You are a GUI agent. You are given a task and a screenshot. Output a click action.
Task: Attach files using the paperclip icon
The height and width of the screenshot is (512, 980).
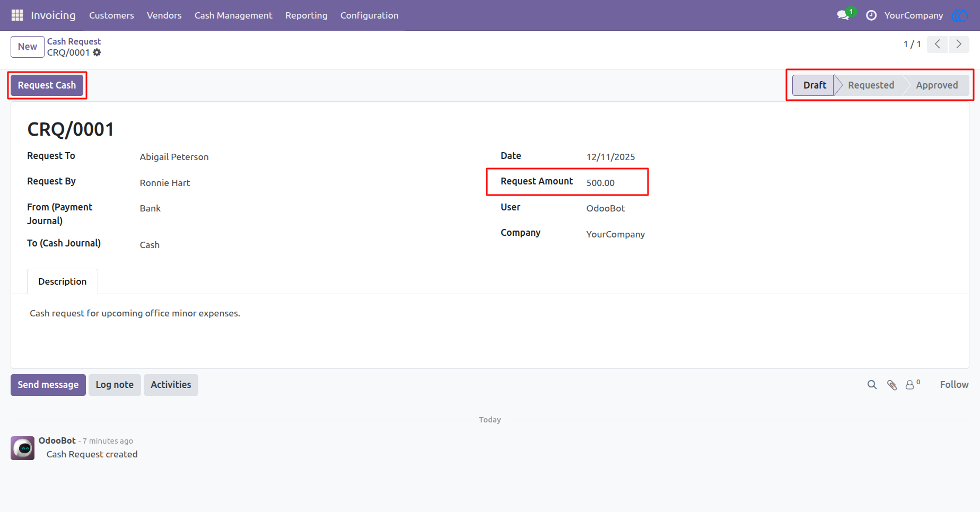[892, 385]
